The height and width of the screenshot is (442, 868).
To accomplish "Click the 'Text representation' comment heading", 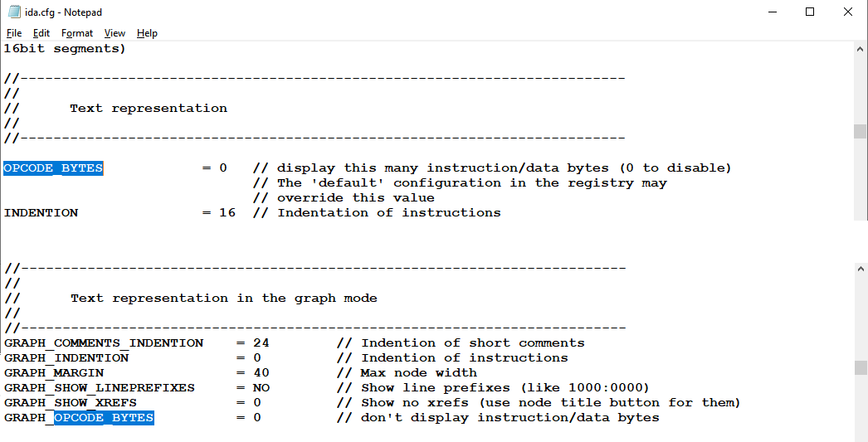I will pos(149,109).
